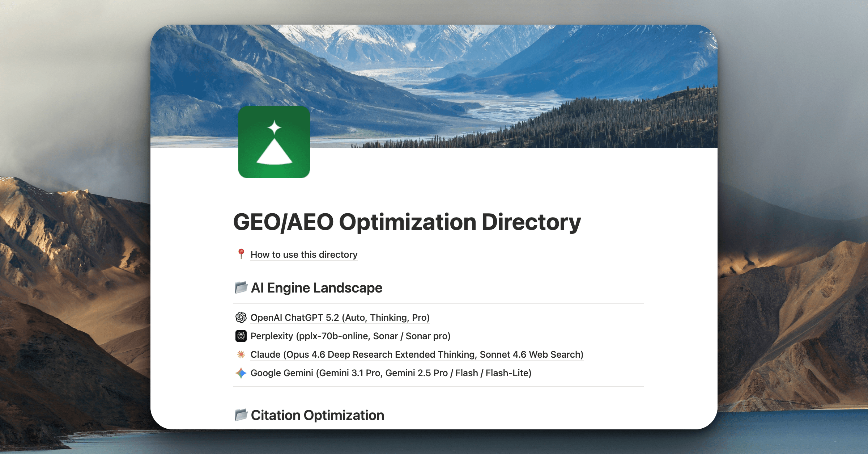
Task: Click the Citation Optimization heading text
Action: point(317,415)
